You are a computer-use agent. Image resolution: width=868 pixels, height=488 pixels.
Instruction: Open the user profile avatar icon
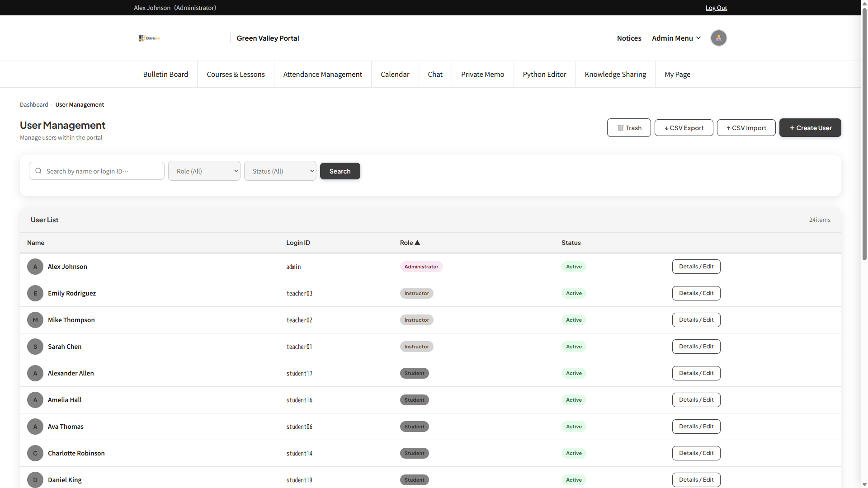718,38
